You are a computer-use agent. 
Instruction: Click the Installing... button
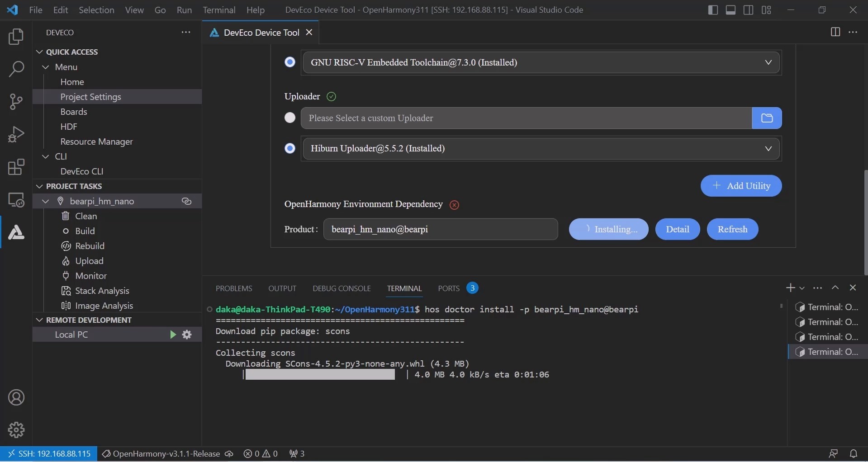point(608,229)
